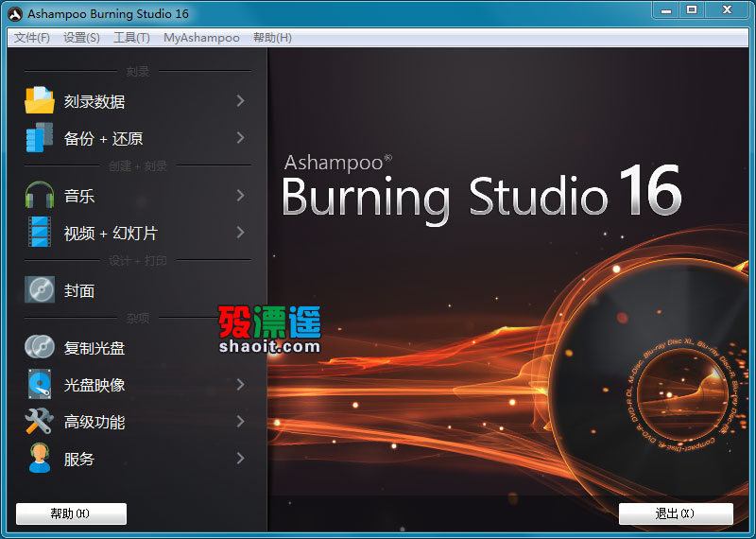This screenshot has height=539, width=756.
Task: Select the 复制光盘 text label
Action: click(x=94, y=348)
